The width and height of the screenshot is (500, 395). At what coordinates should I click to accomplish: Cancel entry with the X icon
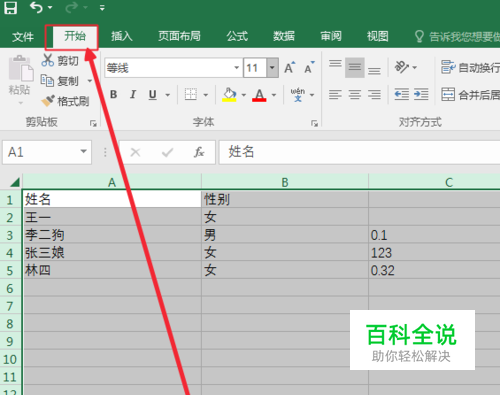[x=135, y=152]
